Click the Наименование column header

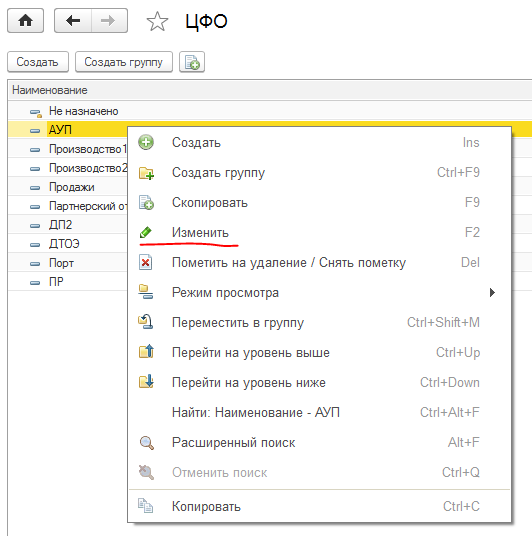(x=269, y=90)
